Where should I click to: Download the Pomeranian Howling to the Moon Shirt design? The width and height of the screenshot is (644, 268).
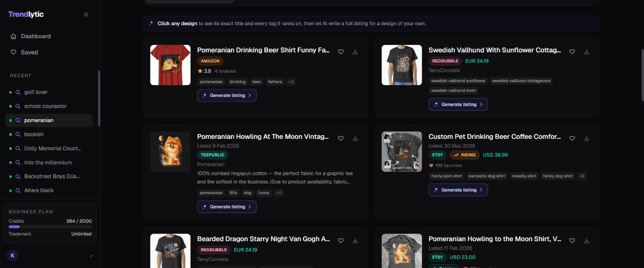click(587, 240)
